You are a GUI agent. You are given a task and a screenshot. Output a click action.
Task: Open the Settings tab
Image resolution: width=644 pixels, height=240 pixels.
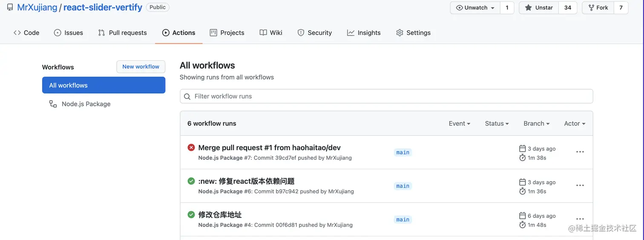coord(413,33)
